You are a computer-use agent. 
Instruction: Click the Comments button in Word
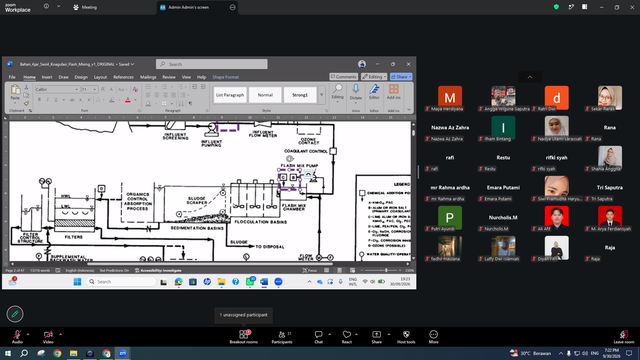click(x=343, y=77)
